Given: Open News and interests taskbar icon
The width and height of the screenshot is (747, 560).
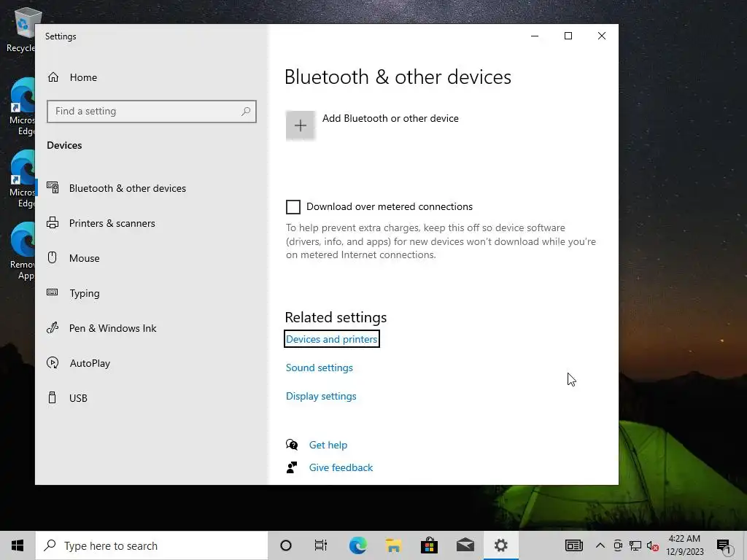Looking at the screenshot, I should click(573, 545).
